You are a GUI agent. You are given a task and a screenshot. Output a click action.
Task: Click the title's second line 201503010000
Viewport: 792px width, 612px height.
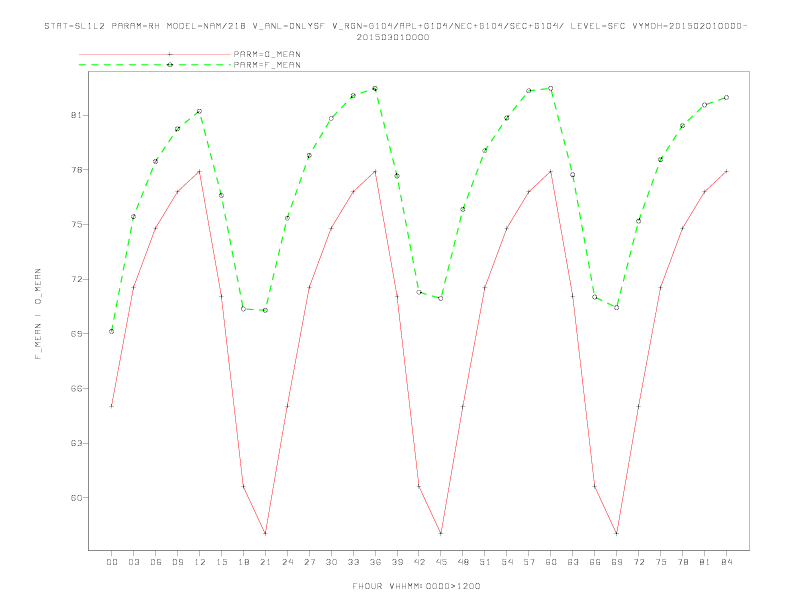pyautogui.click(x=393, y=37)
